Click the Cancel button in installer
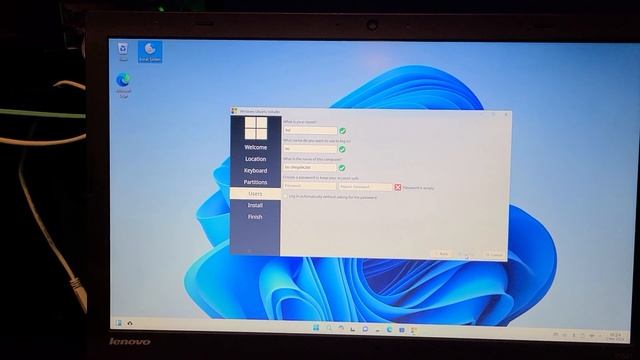640x360 pixels. tap(493, 255)
